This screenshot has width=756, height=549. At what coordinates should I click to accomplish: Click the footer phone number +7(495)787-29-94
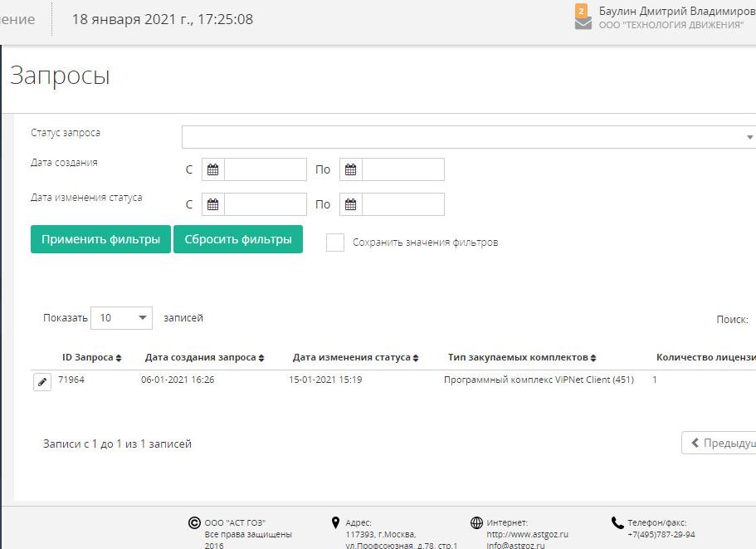661,535
